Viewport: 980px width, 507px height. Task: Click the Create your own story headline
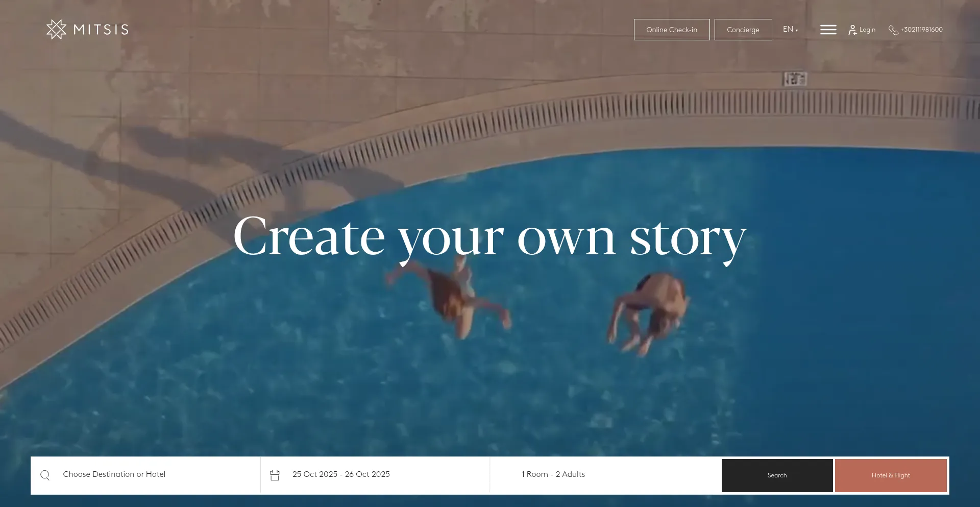tap(490, 237)
